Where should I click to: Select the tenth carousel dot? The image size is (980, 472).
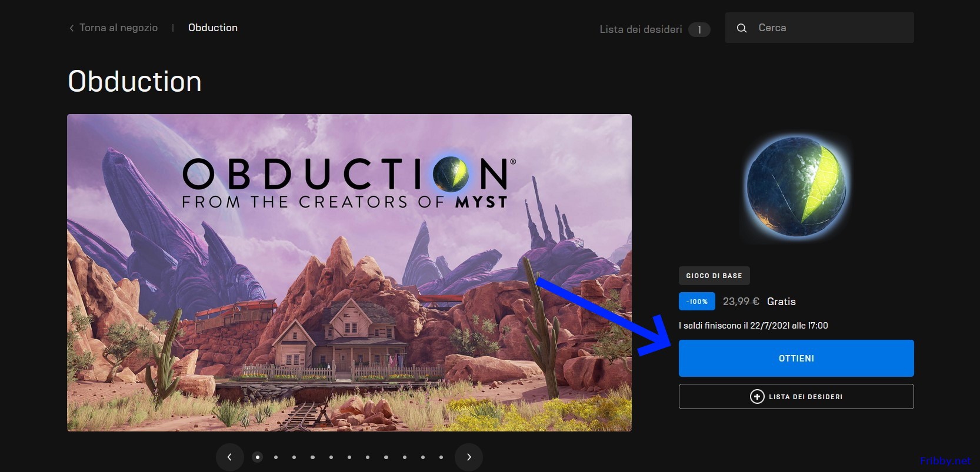(423, 457)
